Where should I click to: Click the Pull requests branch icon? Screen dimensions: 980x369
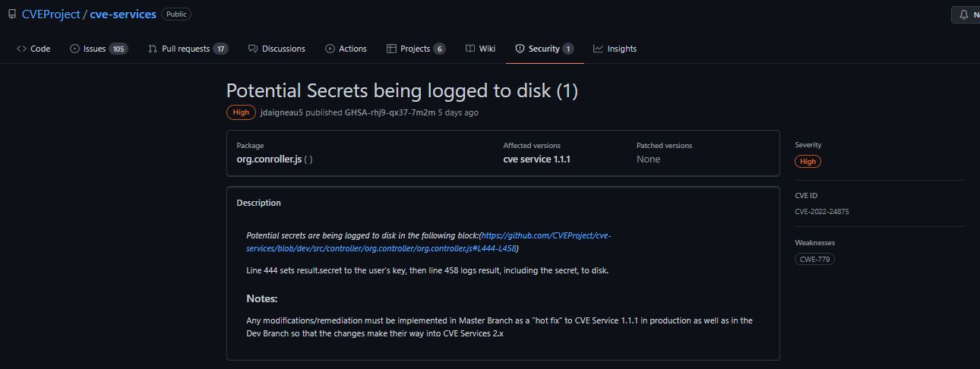(153, 49)
